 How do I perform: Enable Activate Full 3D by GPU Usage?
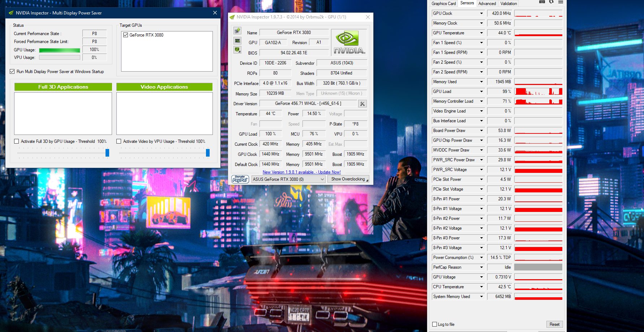click(x=17, y=141)
